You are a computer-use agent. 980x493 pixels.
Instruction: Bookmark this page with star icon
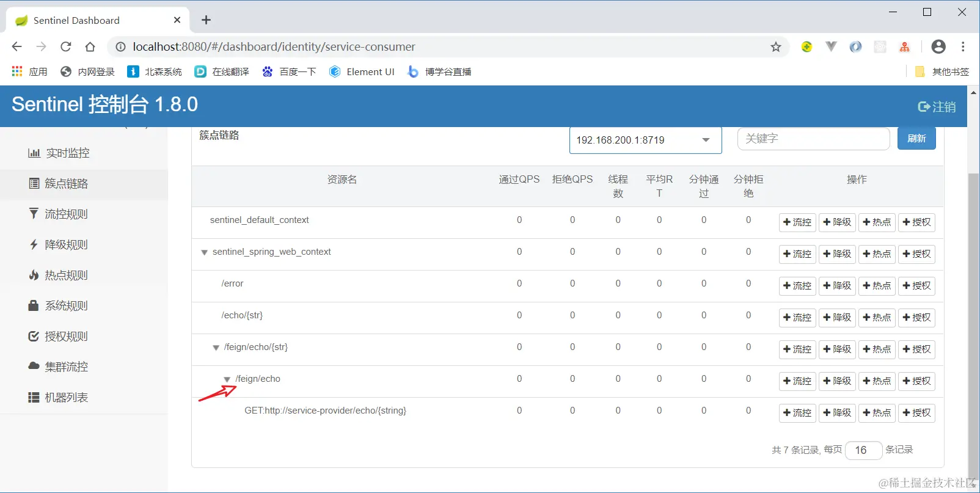coord(775,47)
